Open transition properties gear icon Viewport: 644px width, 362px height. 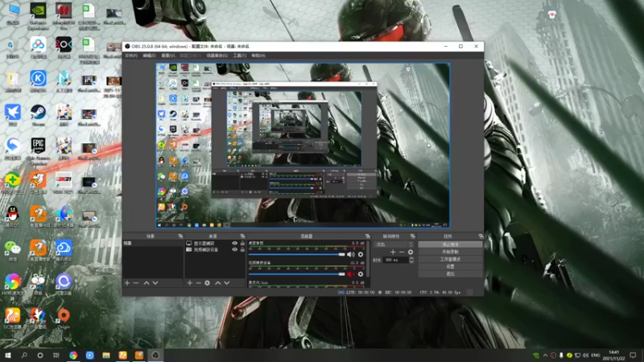click(411, 252)
